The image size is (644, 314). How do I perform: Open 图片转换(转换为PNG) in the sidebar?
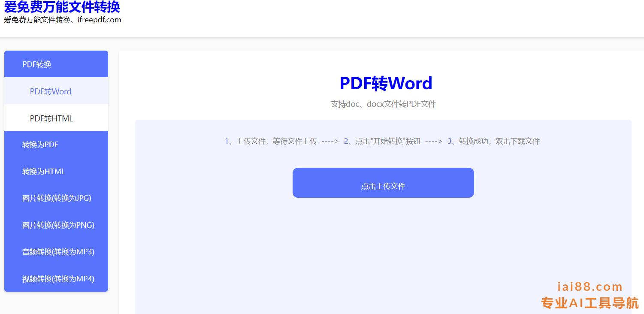(58, 225)
